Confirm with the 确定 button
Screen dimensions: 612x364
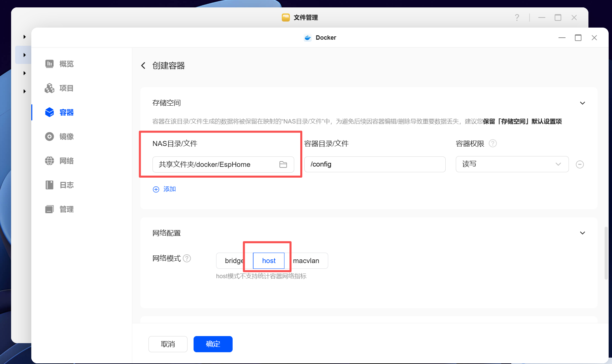[x=213, y=344]
